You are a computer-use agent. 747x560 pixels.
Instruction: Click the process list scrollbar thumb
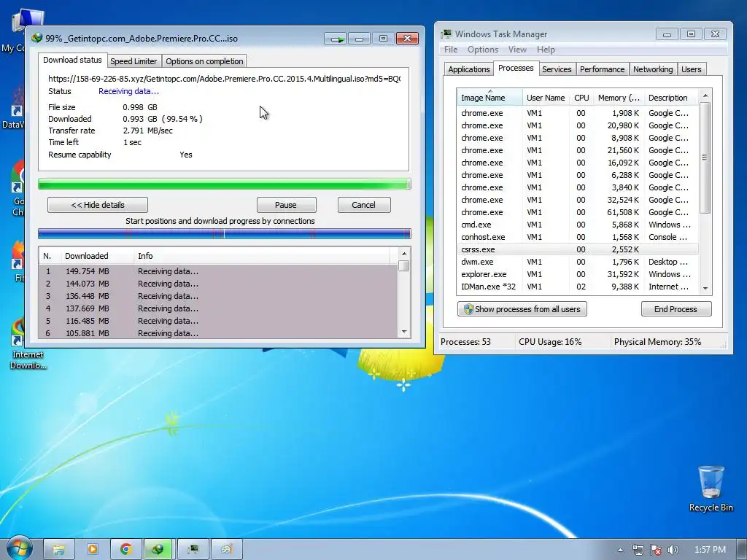click(705, 157)
